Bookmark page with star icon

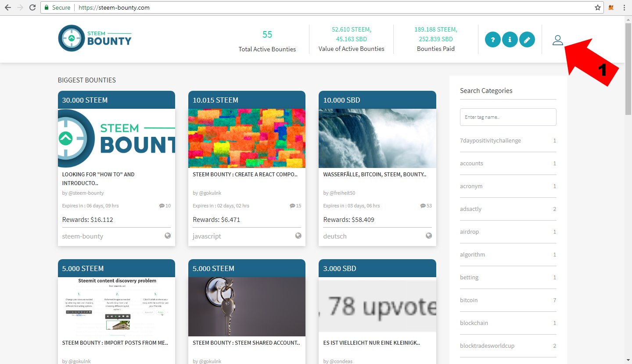[597, 7]
